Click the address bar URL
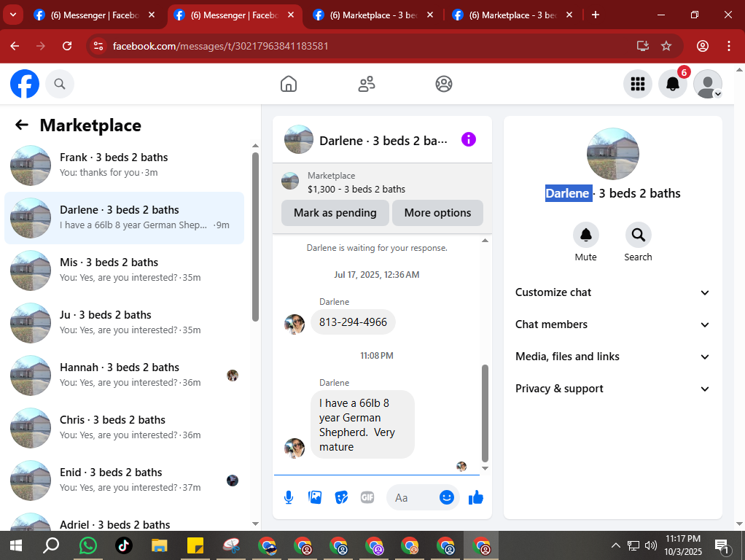This screenshot has width=745, height=560. click(x=220, y=46)
